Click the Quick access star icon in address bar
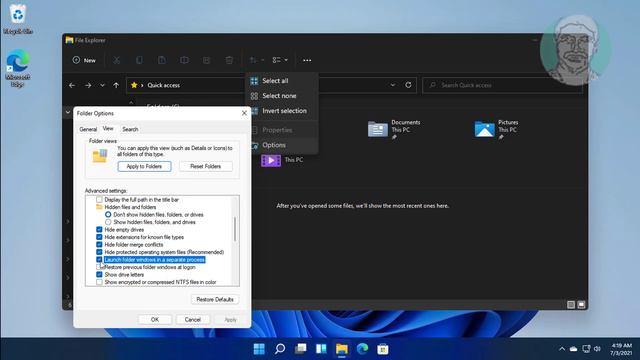The width and height of the screenshot is (640, 360). [x=134, y=85]
